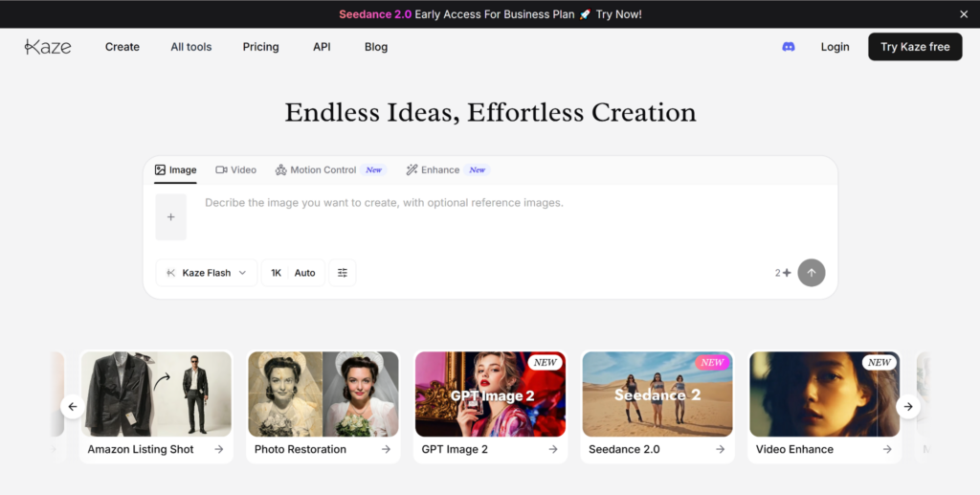Click the Try Kaze free button
The width and height of the screenshot is (980, 495).
click(915, 47)
